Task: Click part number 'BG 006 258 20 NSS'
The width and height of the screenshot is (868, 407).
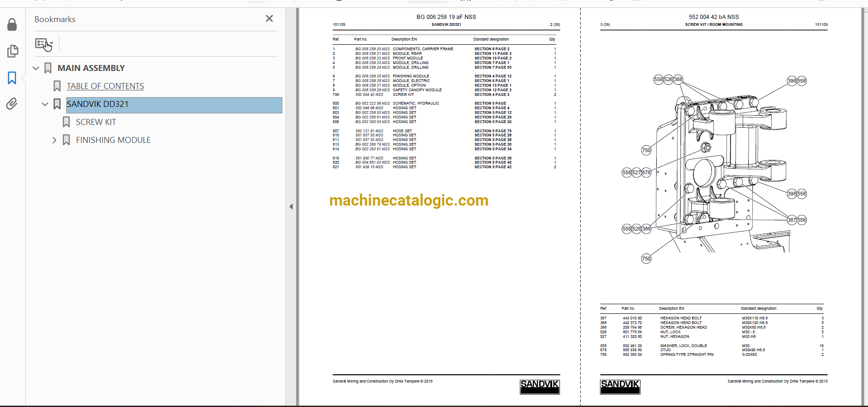Action: click(372, 49)
